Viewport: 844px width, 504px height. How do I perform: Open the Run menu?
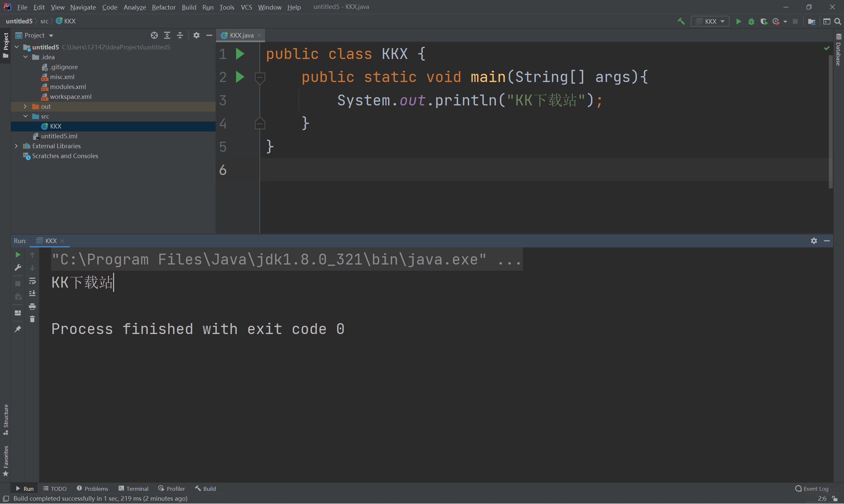(208, 7)
